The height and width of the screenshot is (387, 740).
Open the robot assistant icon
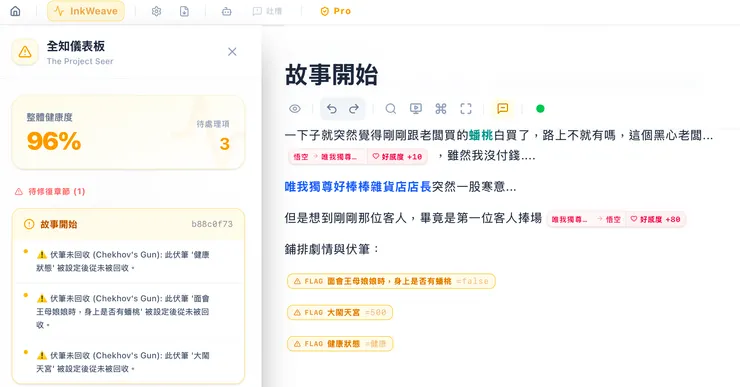[227, 11]
